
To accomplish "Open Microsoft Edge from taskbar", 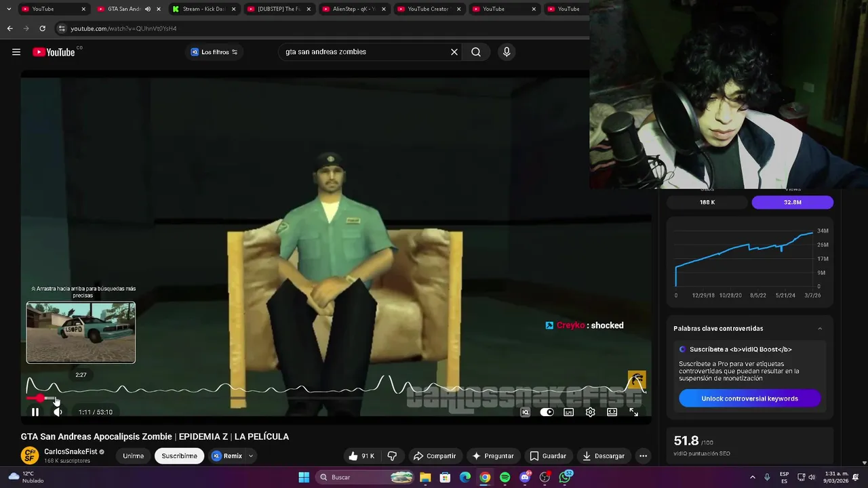I will [x=465, y=477].
